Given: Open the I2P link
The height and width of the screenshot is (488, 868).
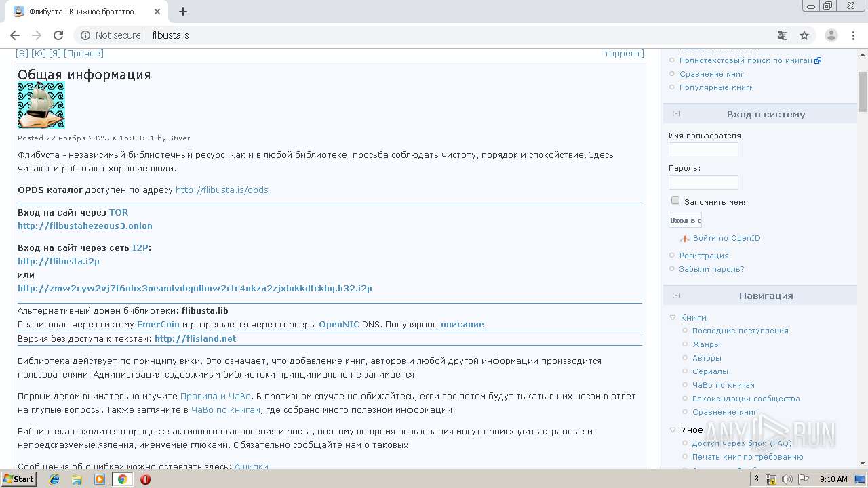Looking at the screenshot, I should tap(140, 247).
